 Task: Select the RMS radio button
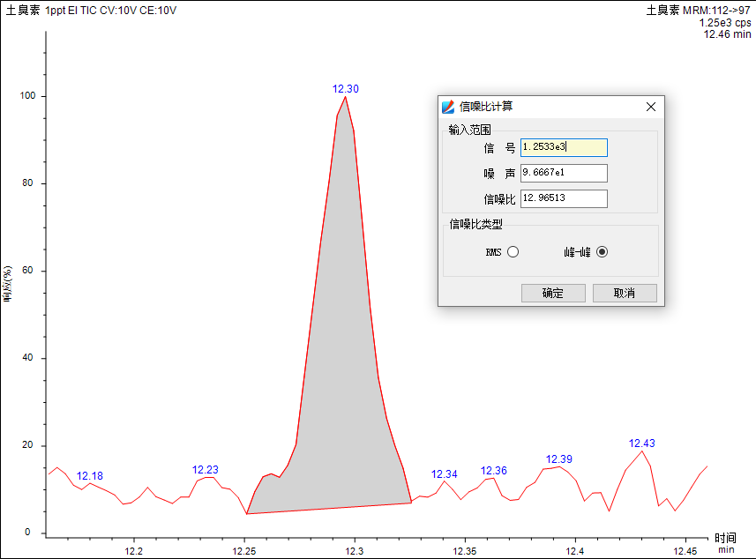point(513,251)
